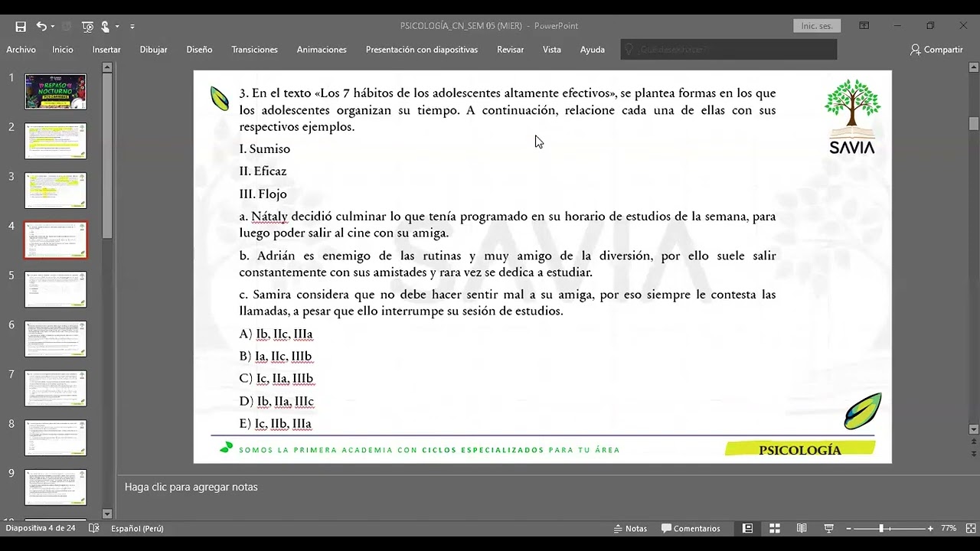Click Español (Perú) language indicator
This screenshot has width=980, height=551.
(x=137, y=528)
